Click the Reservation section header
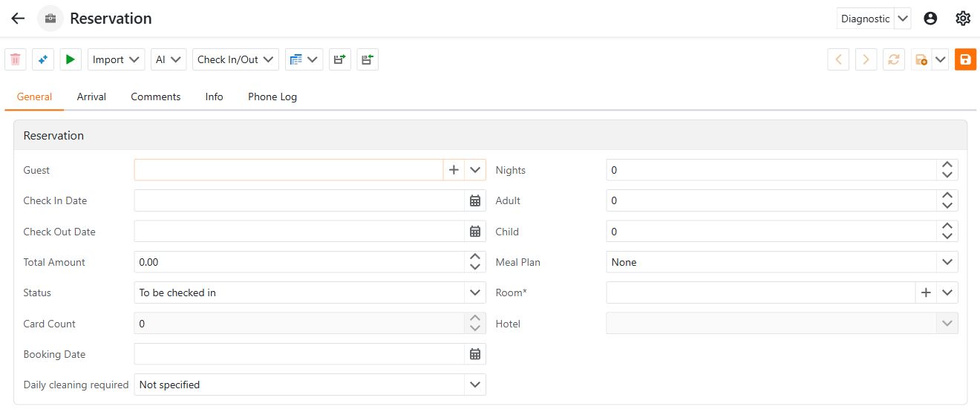The image size is (980, 412). (x=490, y=136)
